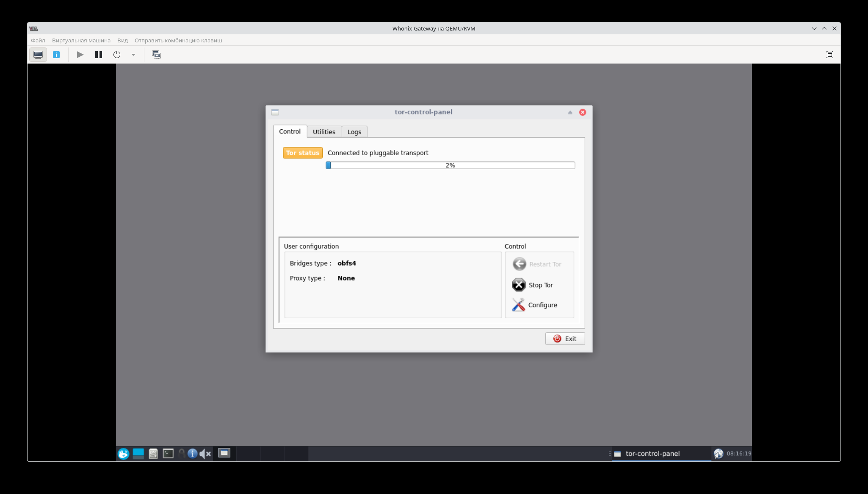Toggle fullscreen view of VM console
This screenshot has height=494, width=868.
(x=829, y=55)
